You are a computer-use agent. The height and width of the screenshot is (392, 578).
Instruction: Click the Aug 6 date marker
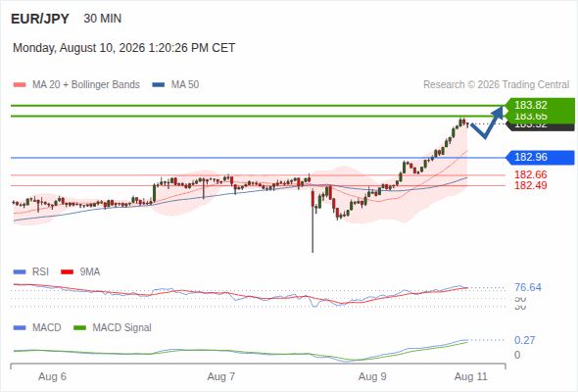pos(52,376)
